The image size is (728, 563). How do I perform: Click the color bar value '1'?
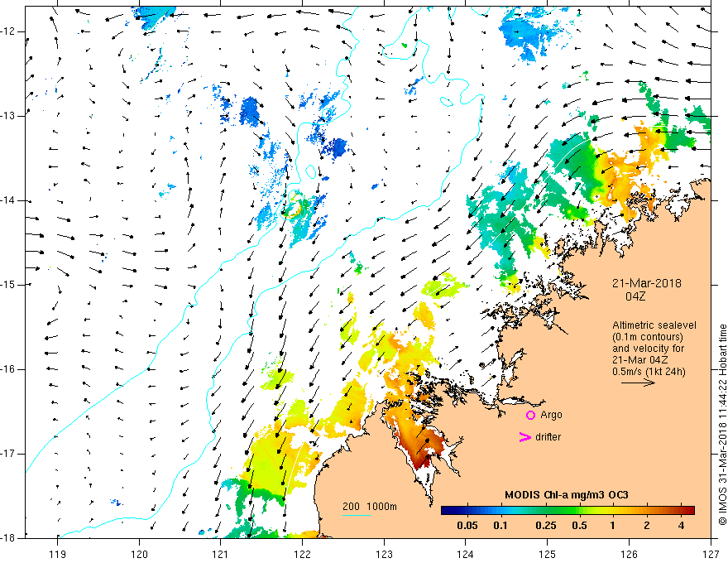(612, 526)
